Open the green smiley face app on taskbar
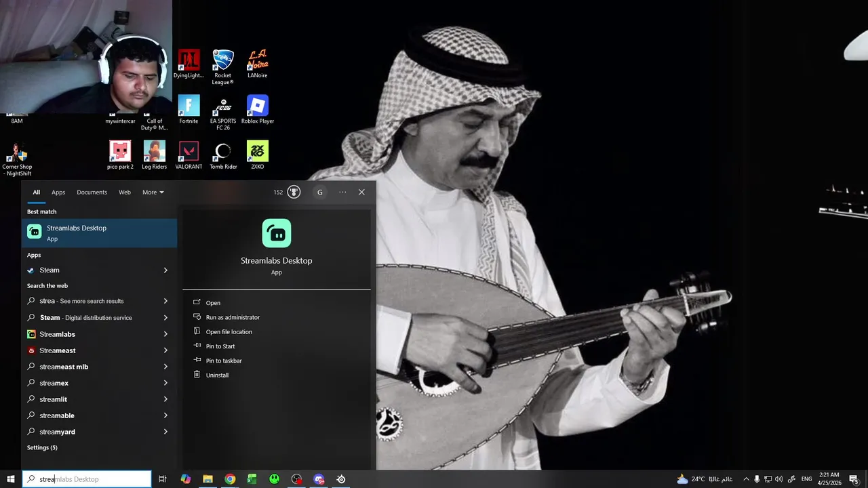 tap(275, 479)
